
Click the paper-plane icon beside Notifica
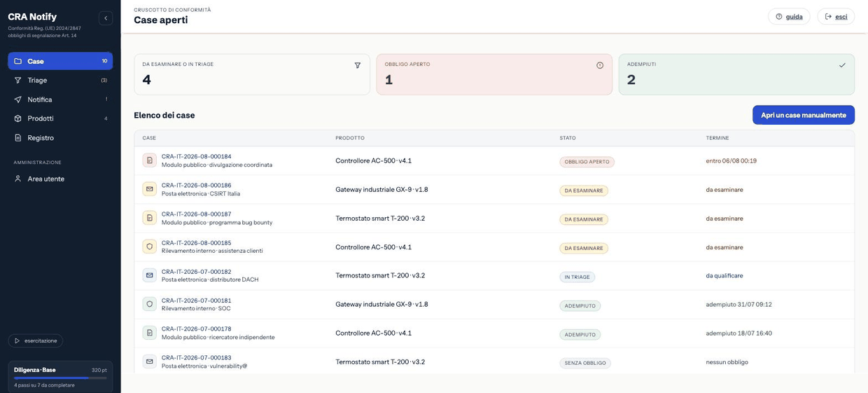tap(18, 99)
